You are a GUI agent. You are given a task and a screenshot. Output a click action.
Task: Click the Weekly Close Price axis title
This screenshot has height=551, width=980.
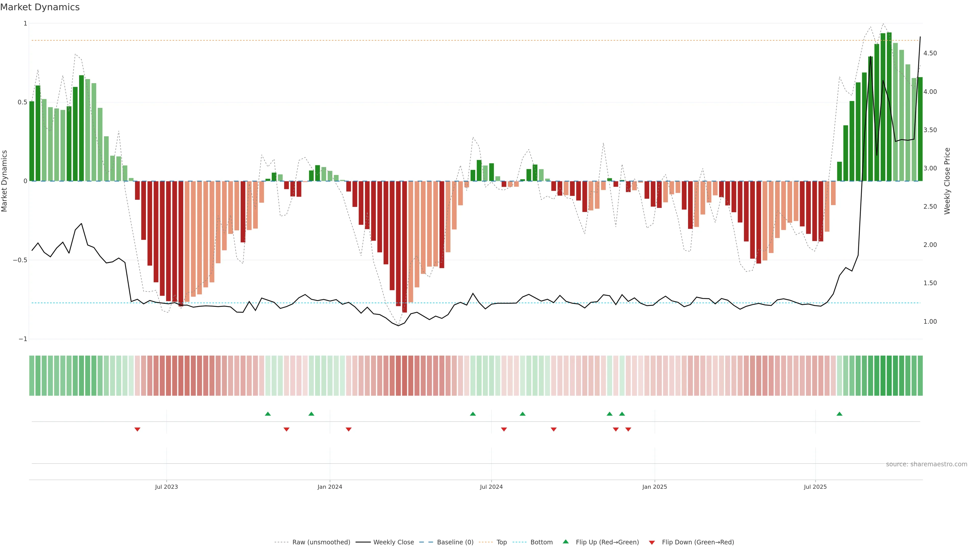point(947,181)
